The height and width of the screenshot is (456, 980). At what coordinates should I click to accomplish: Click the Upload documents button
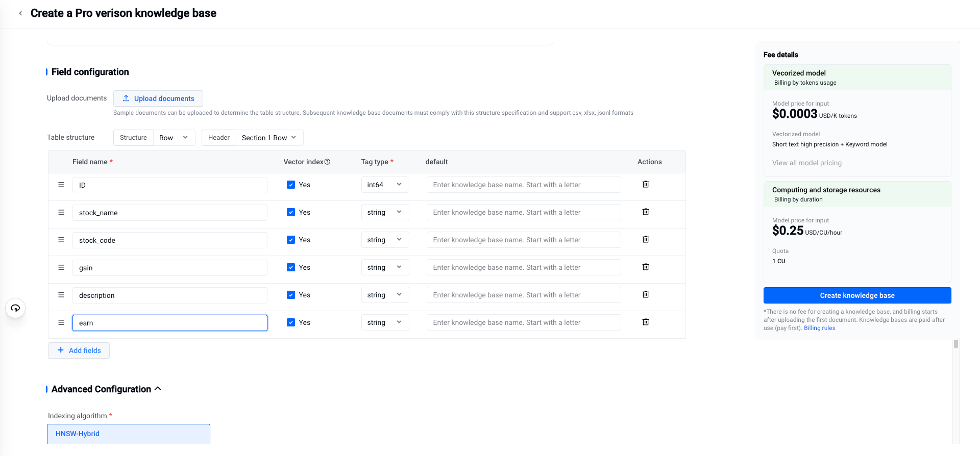(x=158, y=98)
